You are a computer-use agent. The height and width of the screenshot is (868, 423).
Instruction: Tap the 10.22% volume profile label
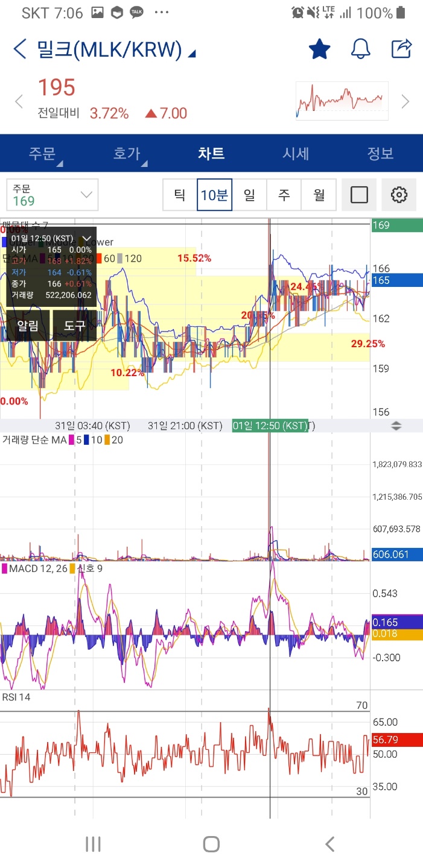point(127,373)
